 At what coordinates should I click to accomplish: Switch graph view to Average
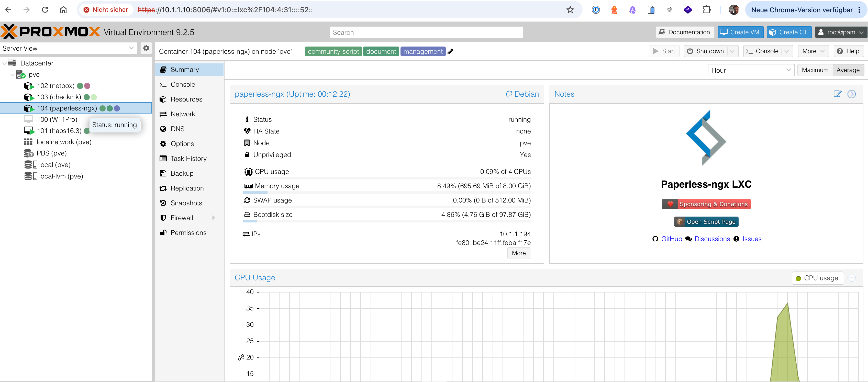click(x=848, y=70)
